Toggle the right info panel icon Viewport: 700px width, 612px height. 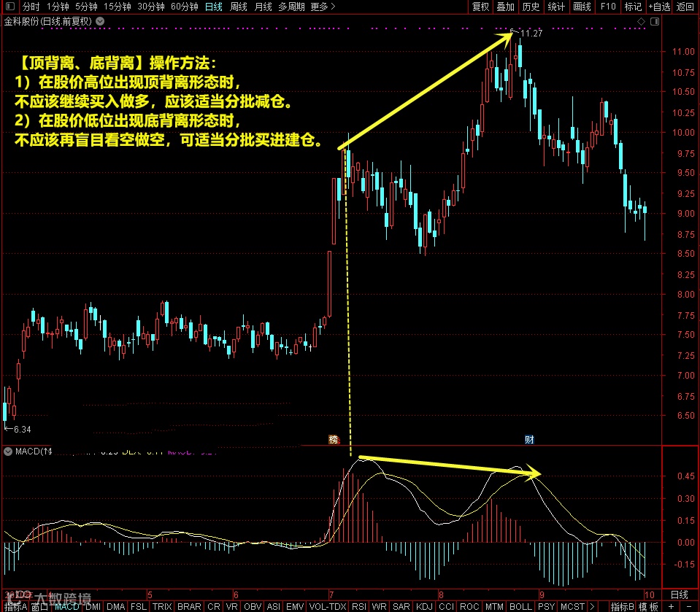click(655, 21)
